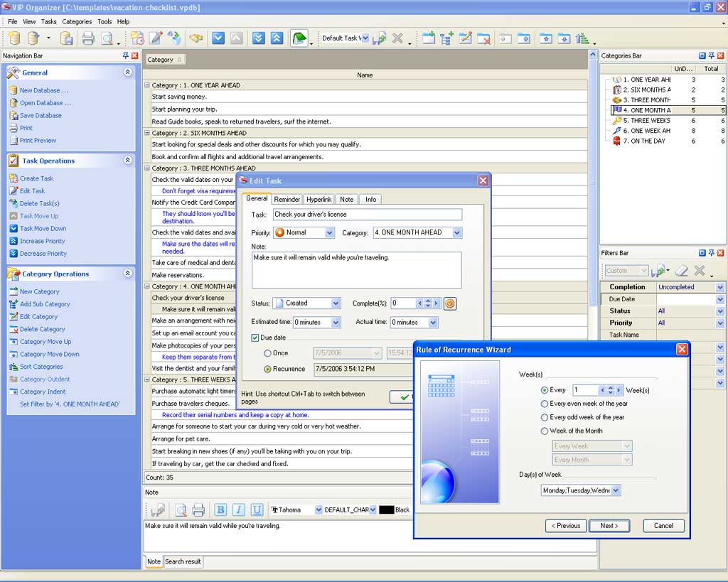
Task: Click the Edit Task pencil toolbar icon
Action: tap(156, 38)
